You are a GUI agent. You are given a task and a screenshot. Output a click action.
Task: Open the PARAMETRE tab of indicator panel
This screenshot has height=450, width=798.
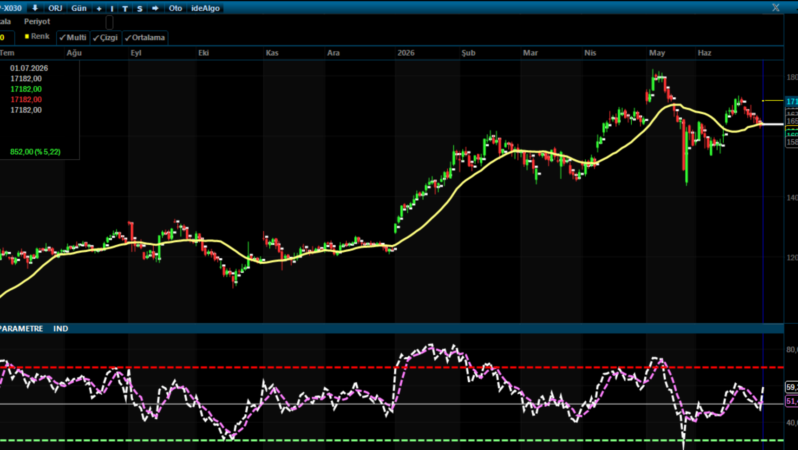21,329
